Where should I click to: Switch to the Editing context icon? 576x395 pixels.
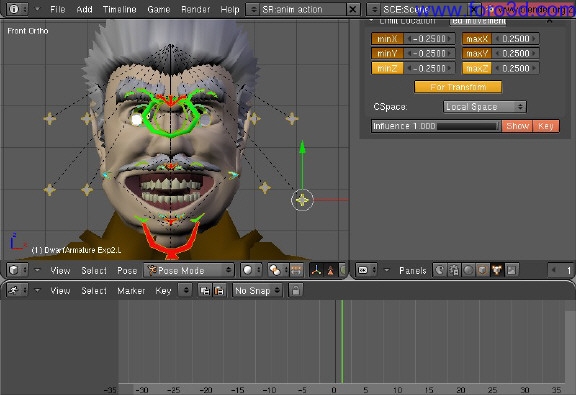click(497, 270)
